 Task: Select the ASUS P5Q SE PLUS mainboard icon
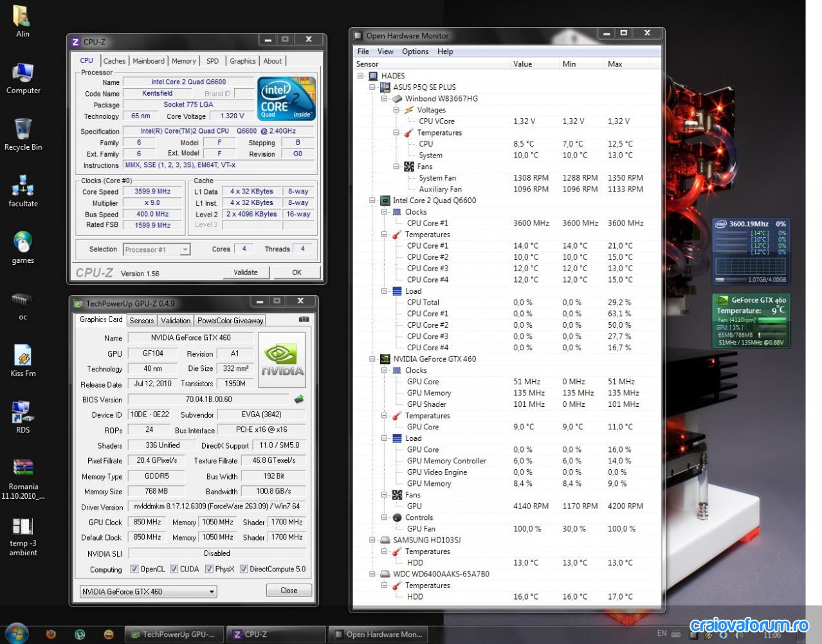click(385, 87)
